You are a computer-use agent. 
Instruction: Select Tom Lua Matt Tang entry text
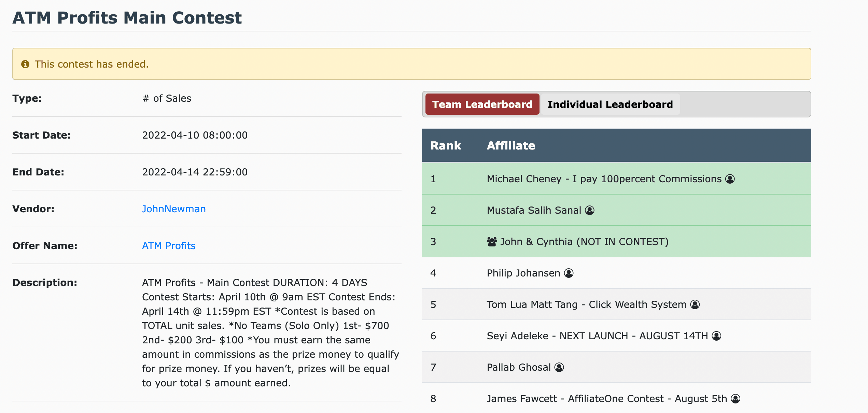(x=587, y=304)
